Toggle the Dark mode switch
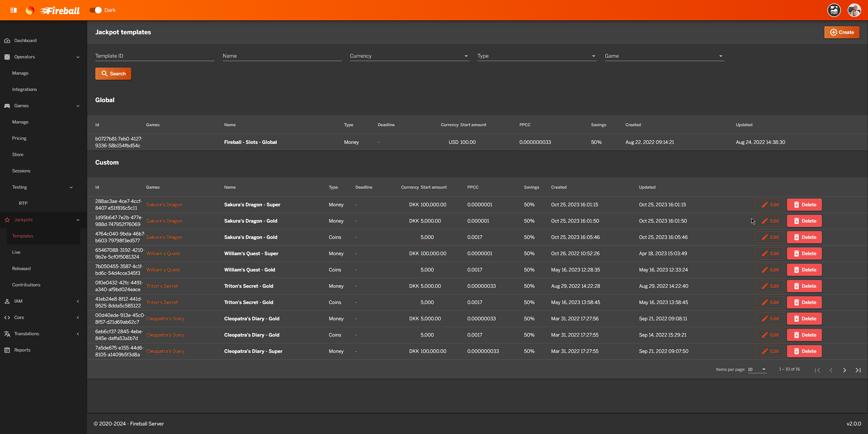 tap(96, 10)
